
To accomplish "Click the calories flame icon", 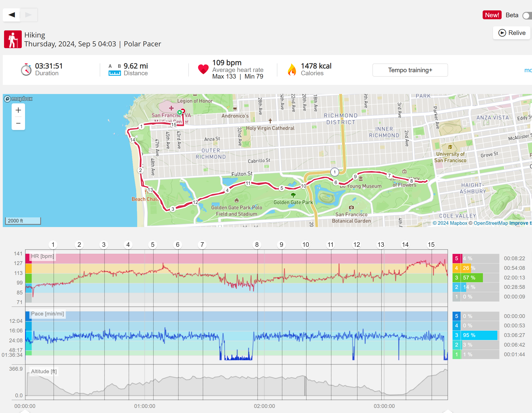I will [292, 70].
